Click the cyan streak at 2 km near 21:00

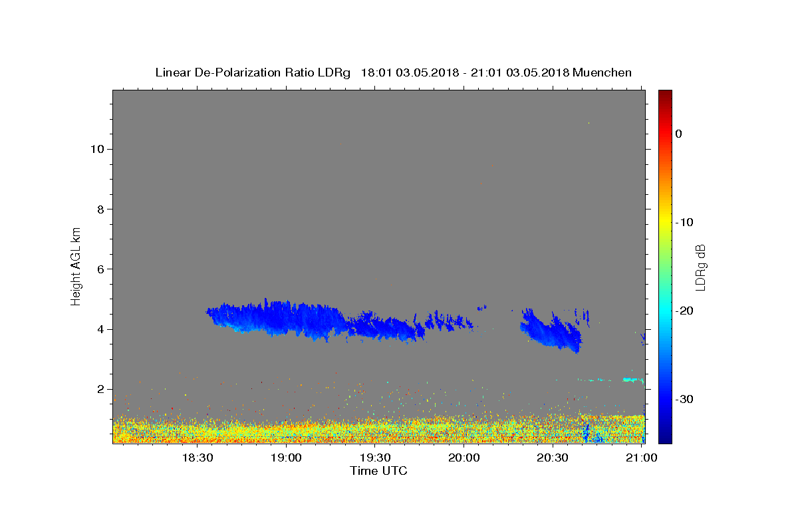(633, 380)
